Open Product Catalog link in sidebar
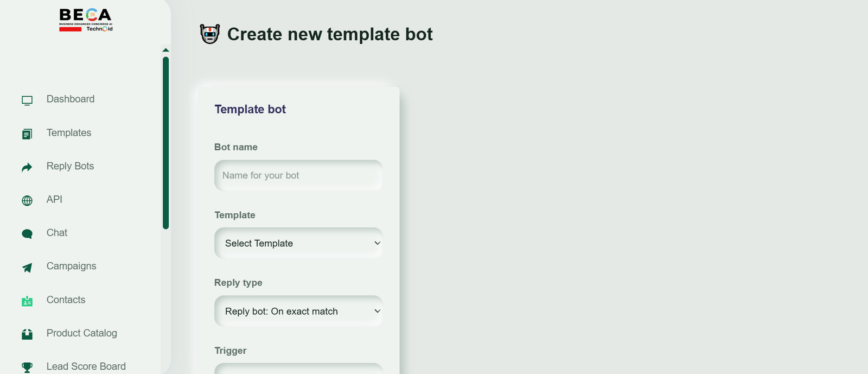 [81, 333]
